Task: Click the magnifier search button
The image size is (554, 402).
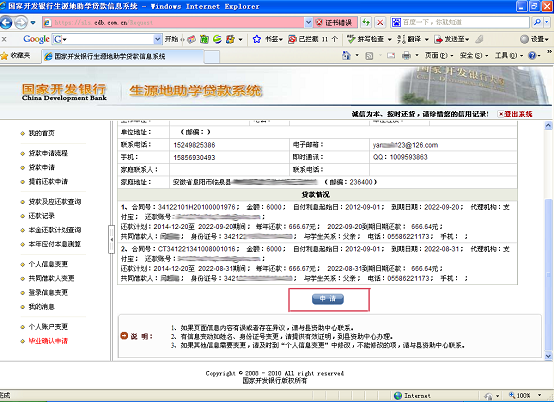Action: (537, 22)
